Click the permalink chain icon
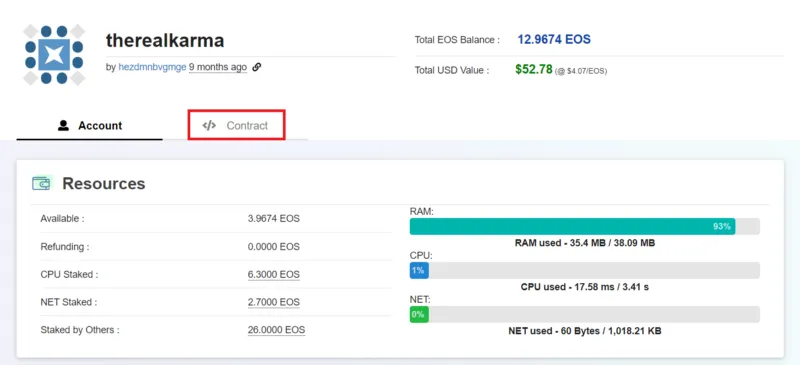This screenshot has width=800, height=365. tap(257, 67)
